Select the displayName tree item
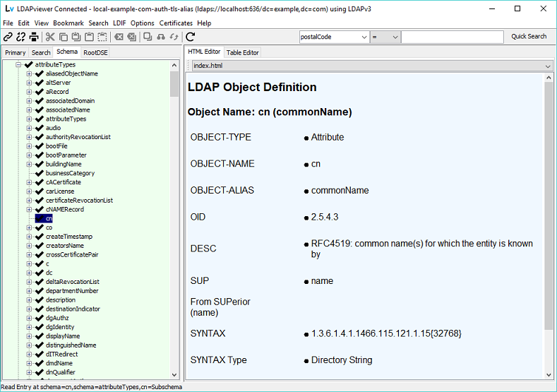 click(63, 335)
